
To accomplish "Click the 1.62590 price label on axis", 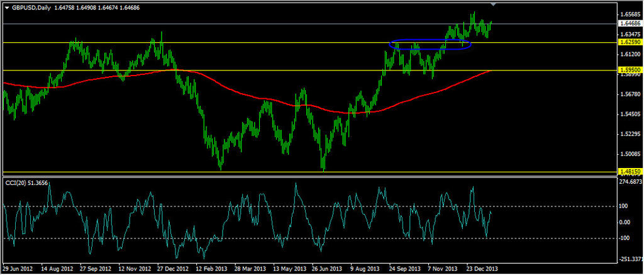I will [630, 43].
